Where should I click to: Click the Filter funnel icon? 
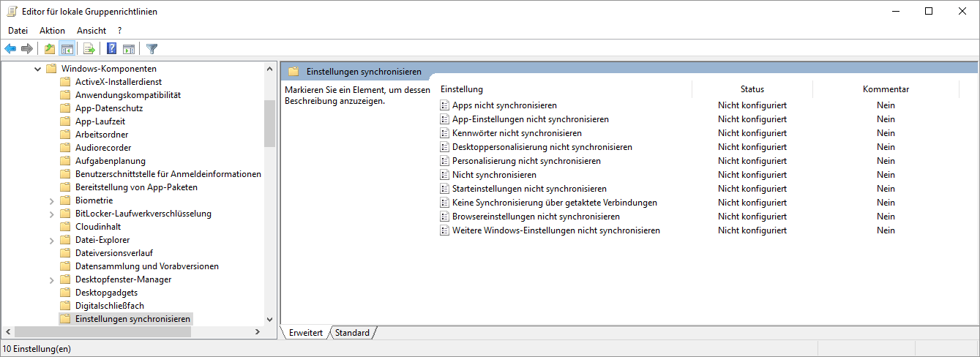(152, 49)
